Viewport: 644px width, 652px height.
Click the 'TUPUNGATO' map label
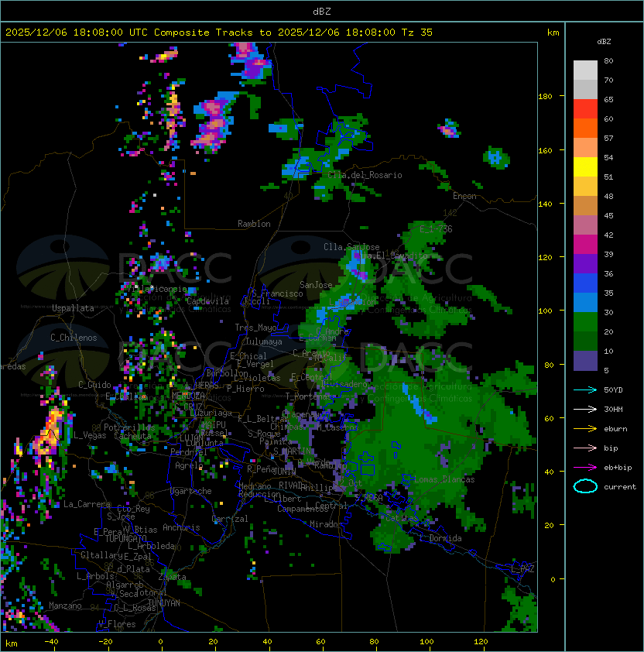point(125,539)
